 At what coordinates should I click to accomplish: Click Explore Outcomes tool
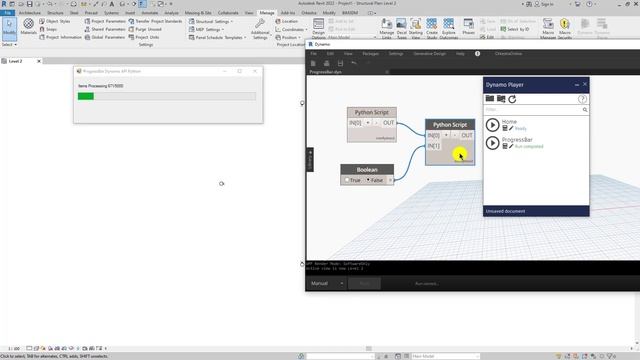tap(449, 28)
